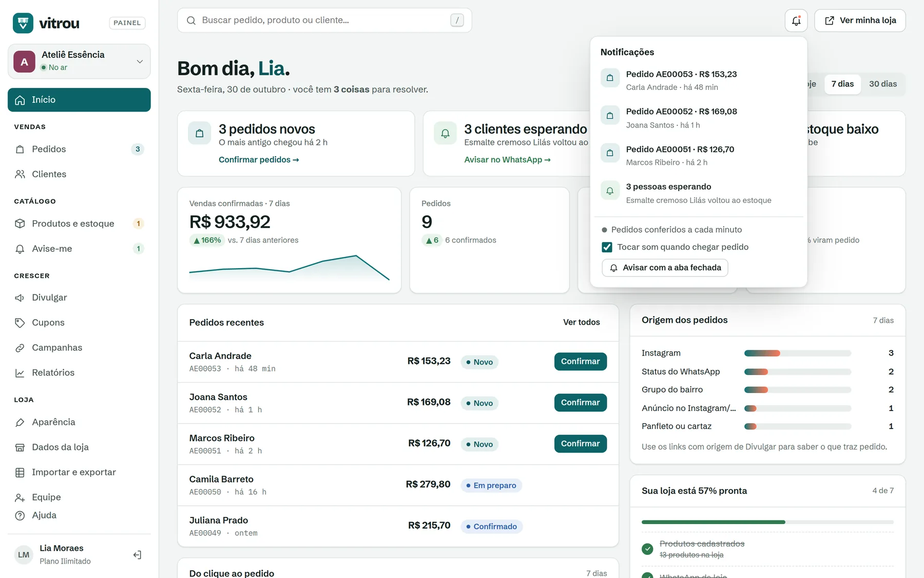
Task: Click the logout icon beside Lia Moraes
Action: click(x=137, y=555)
